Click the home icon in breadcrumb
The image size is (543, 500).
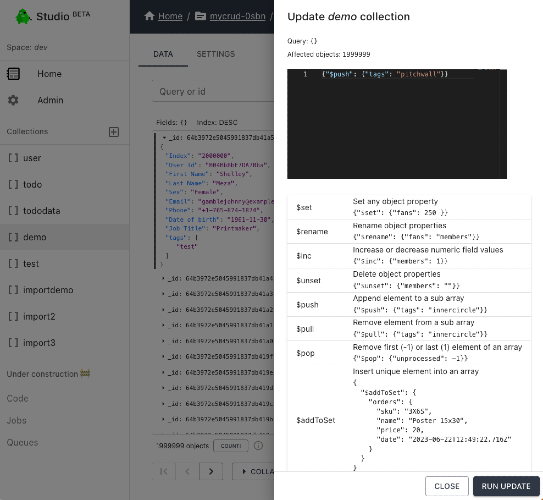coord(149,16)
